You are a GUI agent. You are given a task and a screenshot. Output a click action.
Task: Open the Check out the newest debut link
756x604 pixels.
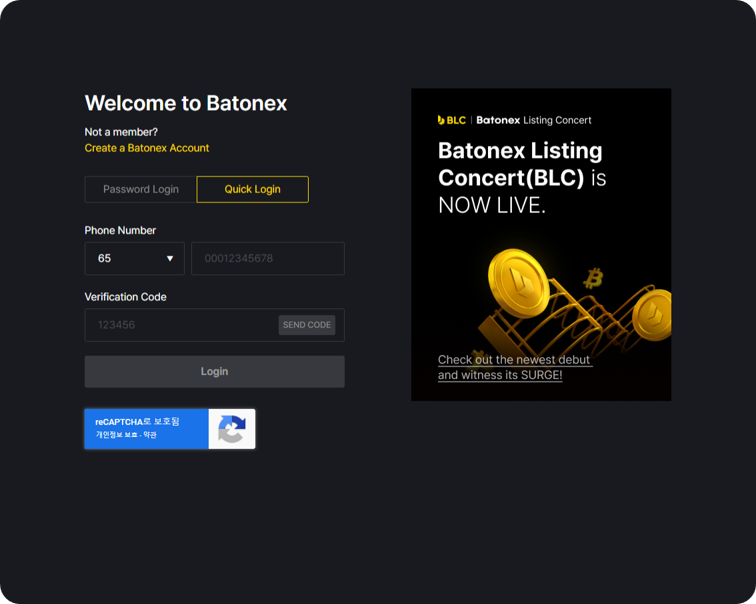[514, 367]
